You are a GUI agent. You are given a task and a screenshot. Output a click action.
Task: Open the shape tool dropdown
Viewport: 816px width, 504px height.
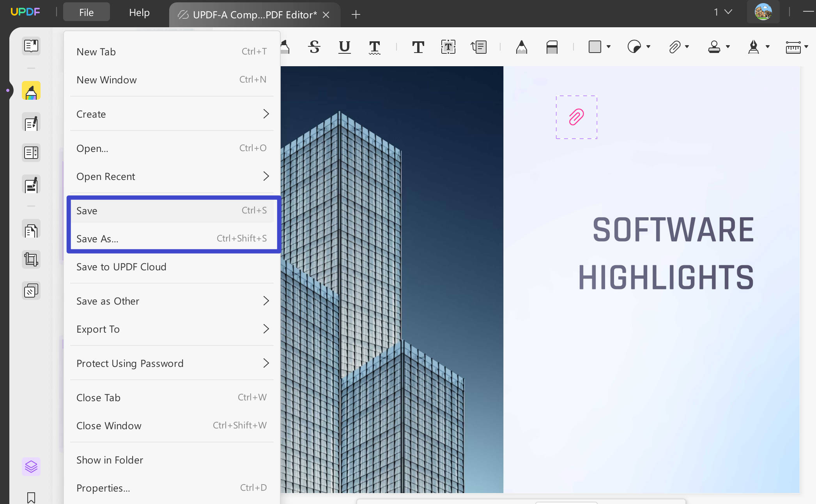click(x=608, y=47)
